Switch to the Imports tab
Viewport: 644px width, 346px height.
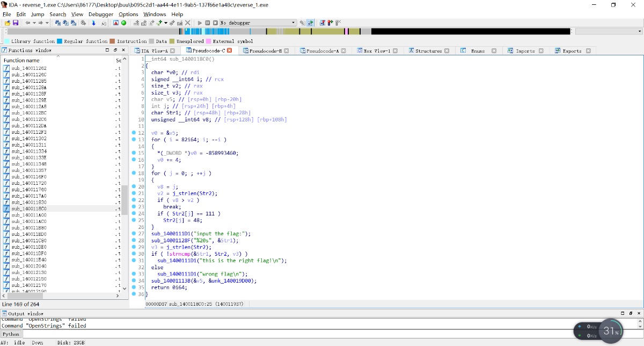(525, 51)
